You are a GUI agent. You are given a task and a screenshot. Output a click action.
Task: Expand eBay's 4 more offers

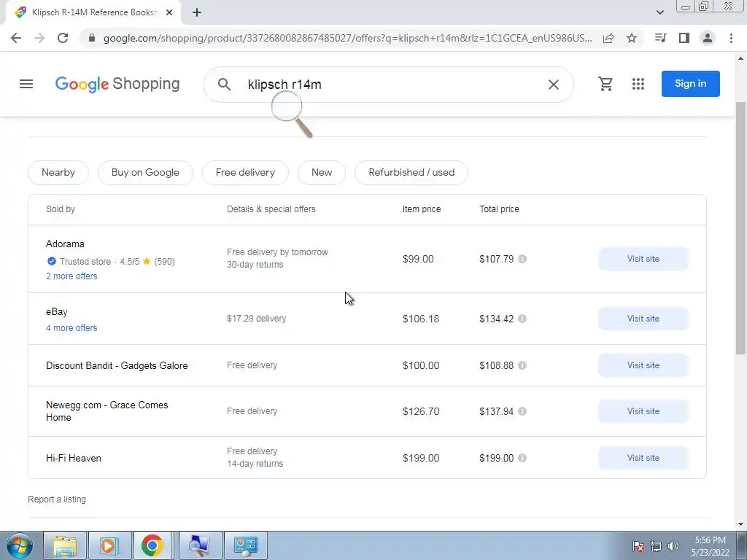point(71,328)
